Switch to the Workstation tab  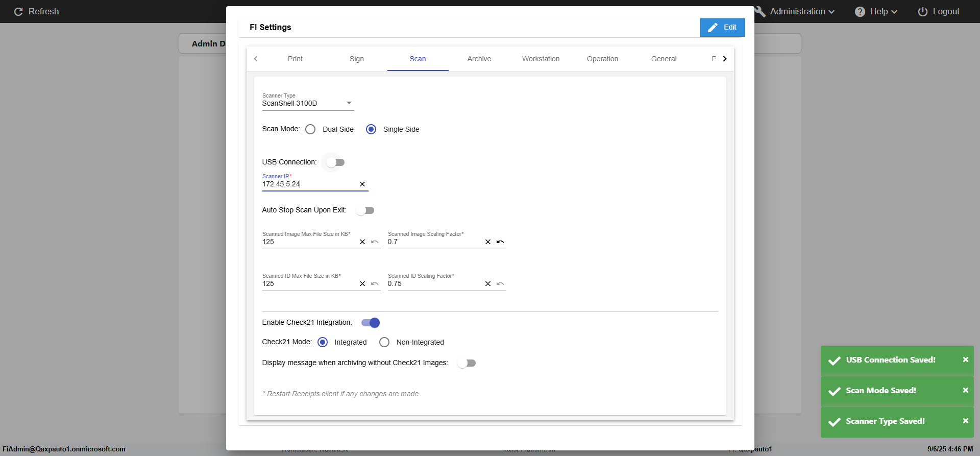point(541,59)
